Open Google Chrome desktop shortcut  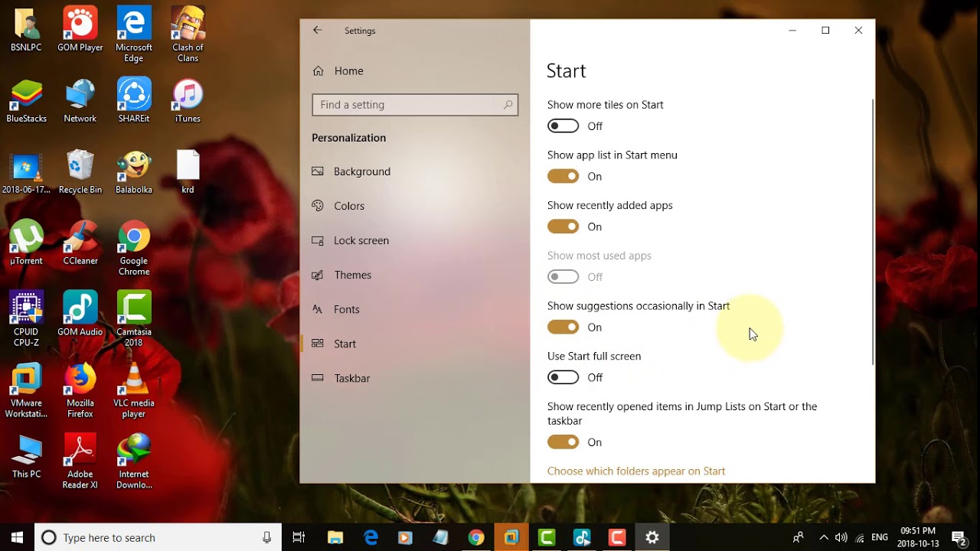coord(134,248)
